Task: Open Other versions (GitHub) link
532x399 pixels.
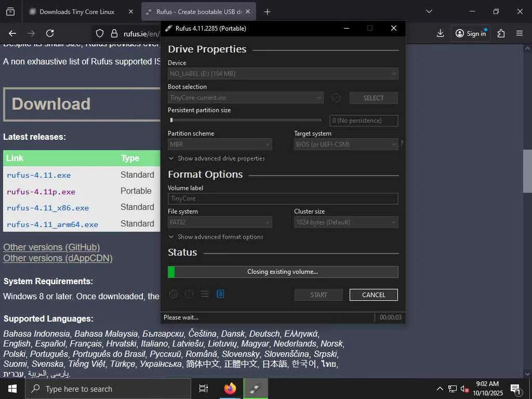Action: tap(51, 247)
